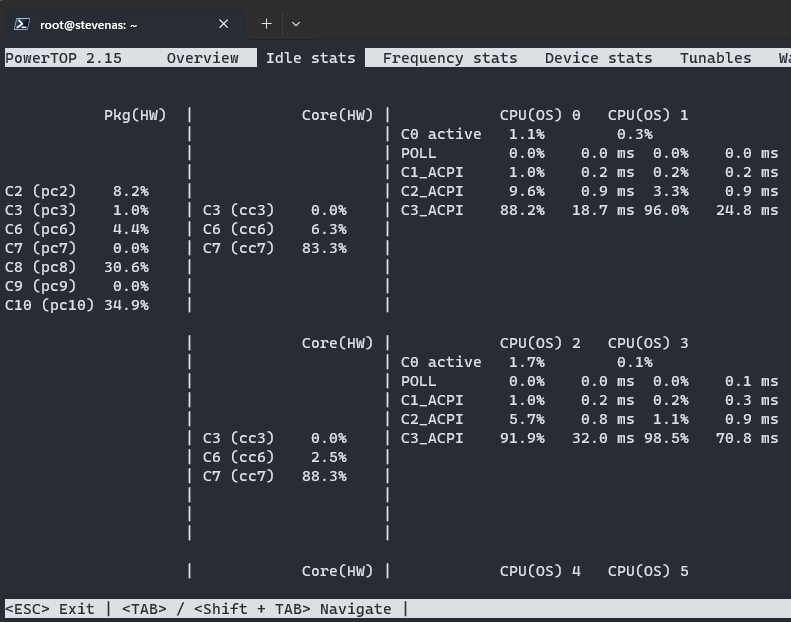Click the C10 (pc10) row label
The width and height of the screenshot is (791, 622).
point(49,305)
